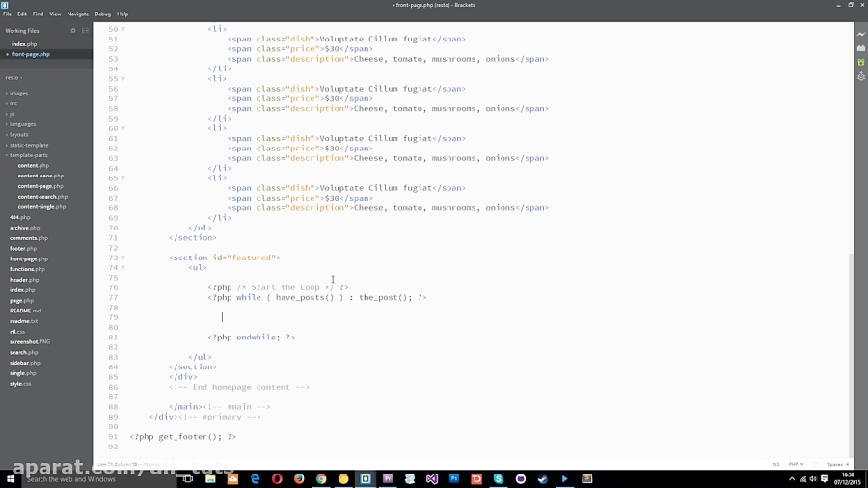The image size is (868, 488).
Task: Open content-search.php file
Action: pyautogui.click(x=42, y=197)
